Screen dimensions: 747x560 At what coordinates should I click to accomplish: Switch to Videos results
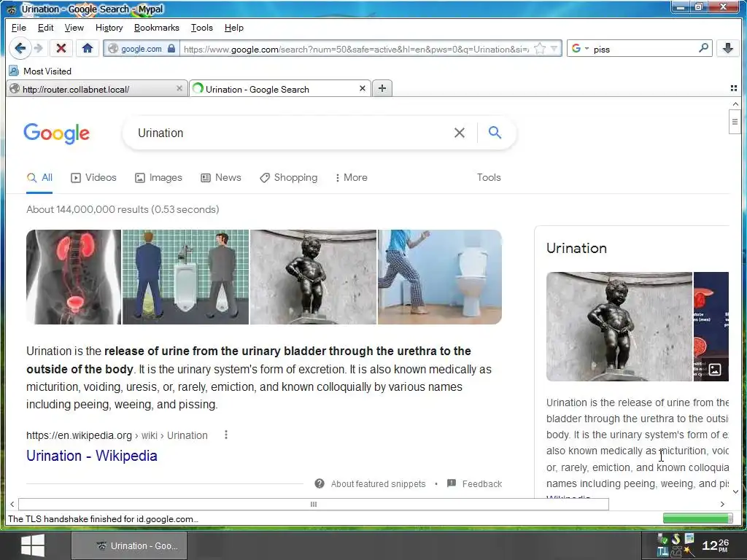coord(93,178)
